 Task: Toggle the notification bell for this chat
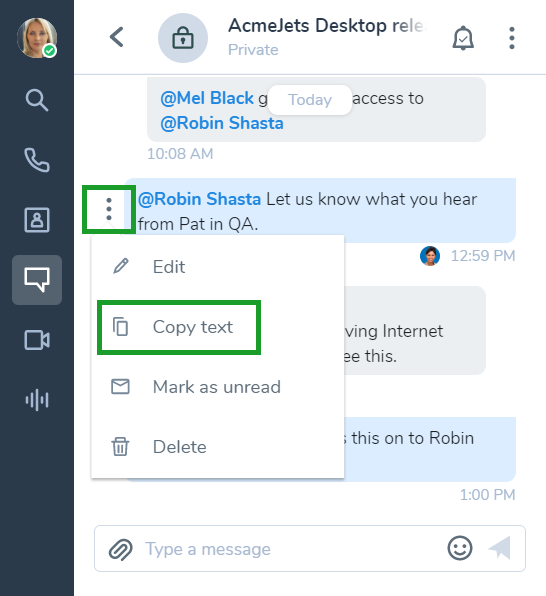pos(463,38)
